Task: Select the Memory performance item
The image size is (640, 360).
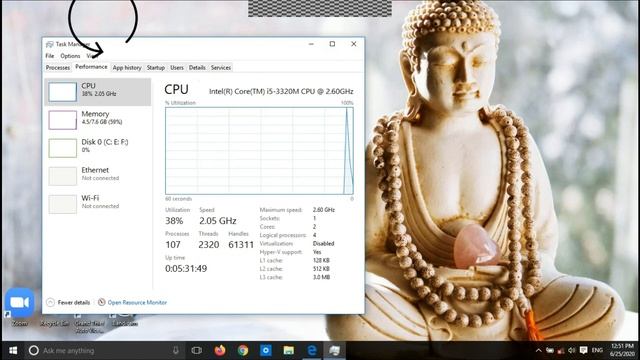Action: point(98,120)
